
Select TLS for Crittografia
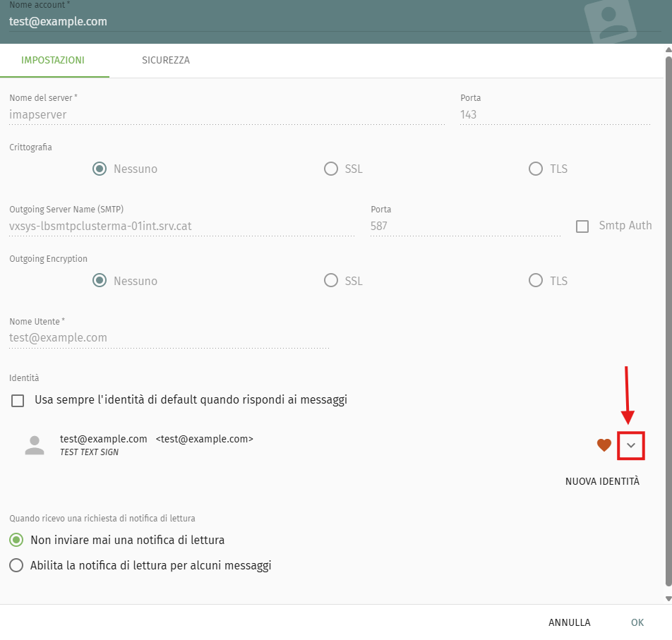[x=536, y=169]
